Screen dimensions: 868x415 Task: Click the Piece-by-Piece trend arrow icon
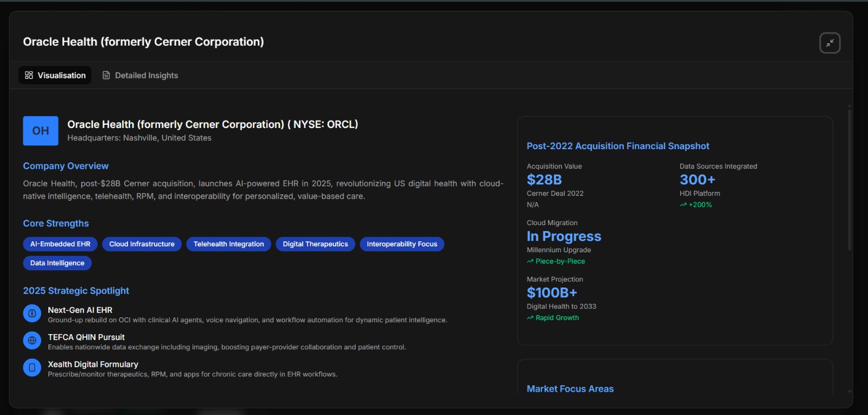click(530, 261)
